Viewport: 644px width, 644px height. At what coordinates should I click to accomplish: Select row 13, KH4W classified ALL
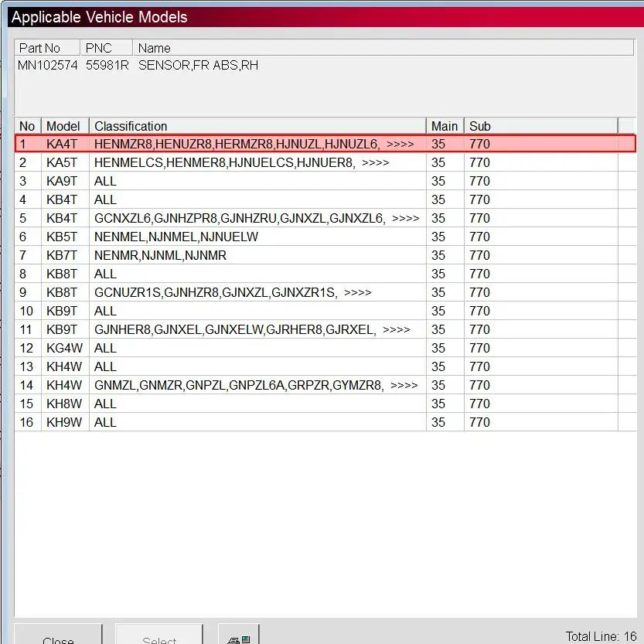325,366
